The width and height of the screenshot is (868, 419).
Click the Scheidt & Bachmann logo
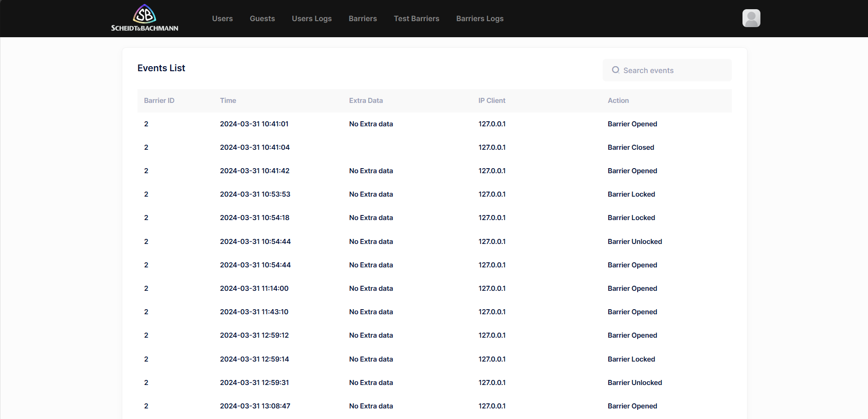(x=144, y=18)
